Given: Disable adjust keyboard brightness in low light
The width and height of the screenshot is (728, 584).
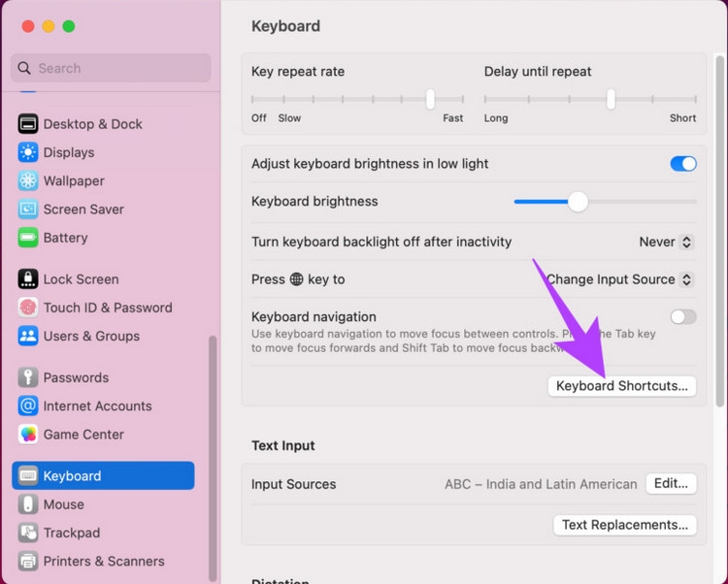Looking at the screenshot, I should [x=683, y=164].
